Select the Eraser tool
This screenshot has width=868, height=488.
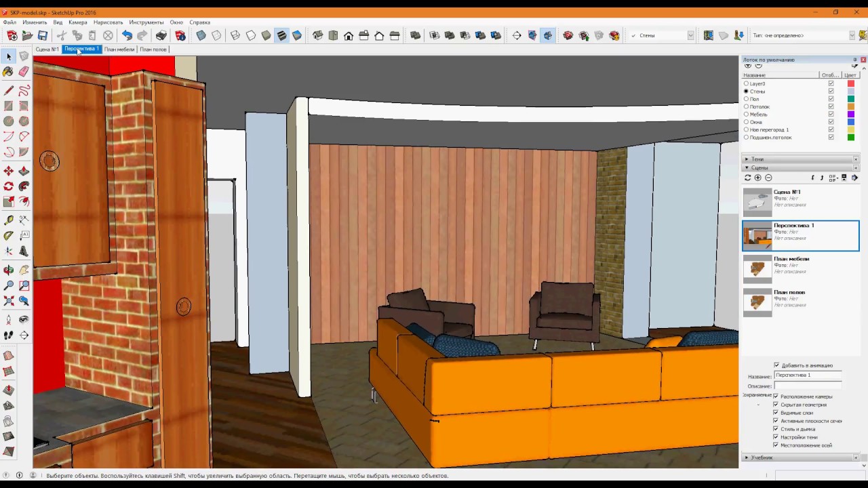pyautogui.click(x=24, y=71)
